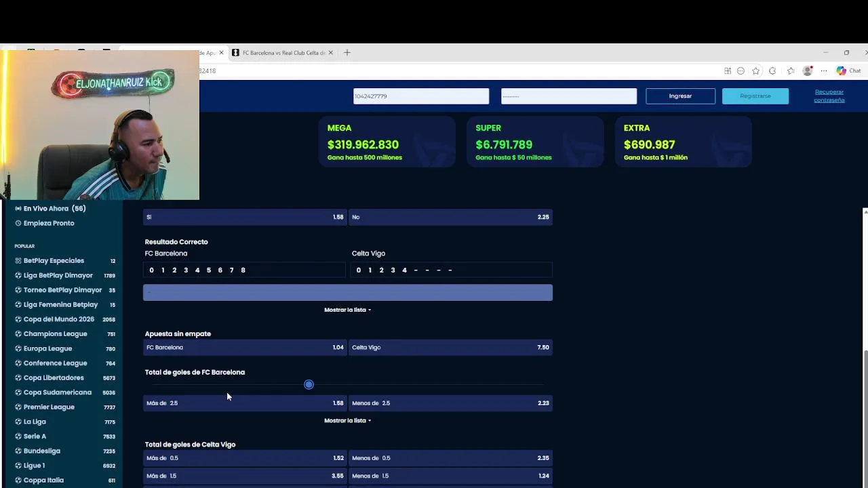Click the ball icon beside Serie A
This screenshot has height=488, width=868.
coord(18,436)
